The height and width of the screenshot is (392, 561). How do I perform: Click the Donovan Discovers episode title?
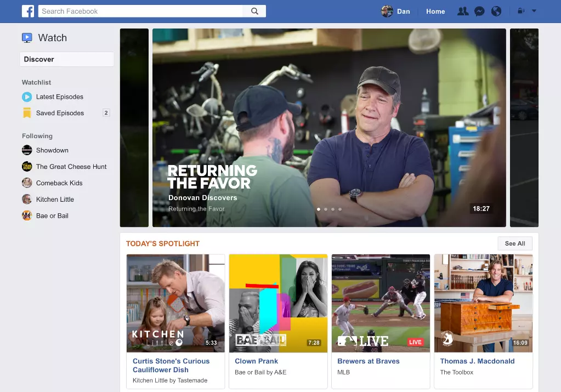[x=202, y=198]
